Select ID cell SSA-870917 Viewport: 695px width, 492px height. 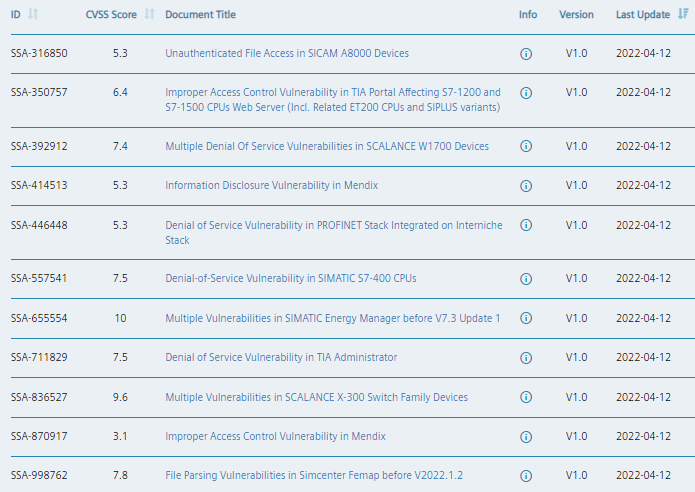tap(39, 436)
